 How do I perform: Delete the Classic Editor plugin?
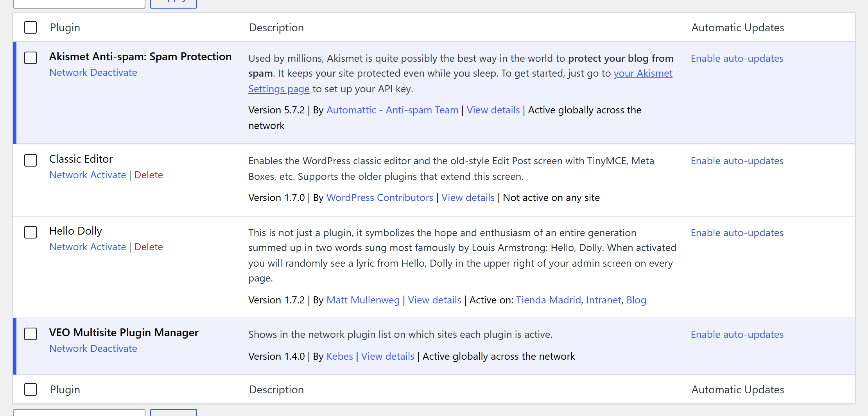[x=149, y=175]
